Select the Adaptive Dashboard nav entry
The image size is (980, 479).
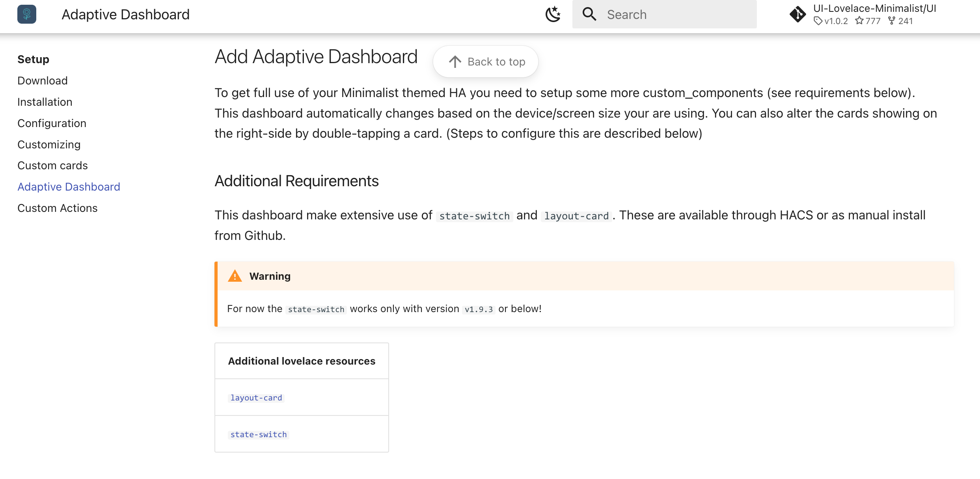69,186
